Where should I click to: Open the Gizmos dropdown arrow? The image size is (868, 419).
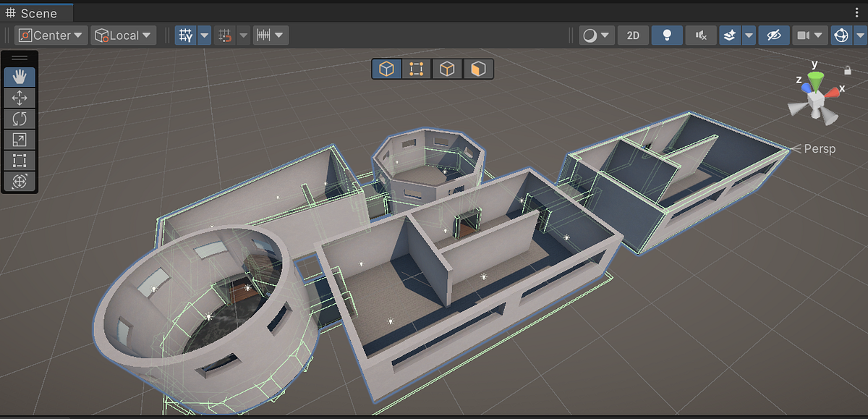860,35
